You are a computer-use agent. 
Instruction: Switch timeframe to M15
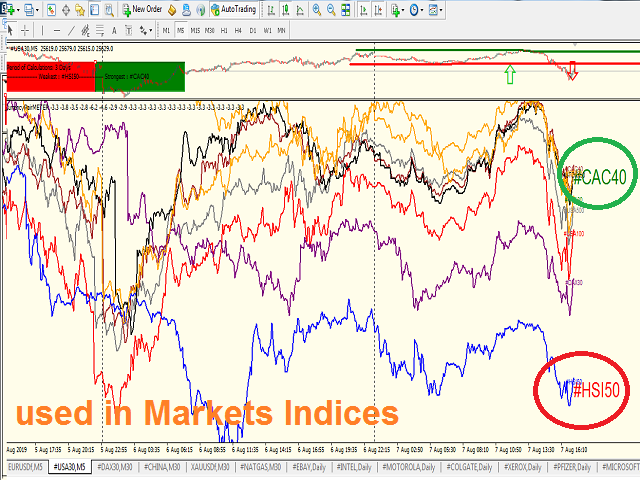tap(195, 30)
